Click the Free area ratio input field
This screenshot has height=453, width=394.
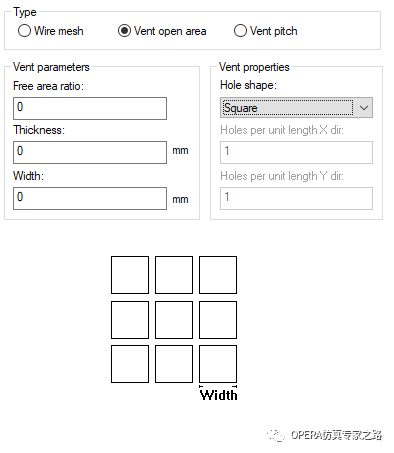(x=90, y=108)
